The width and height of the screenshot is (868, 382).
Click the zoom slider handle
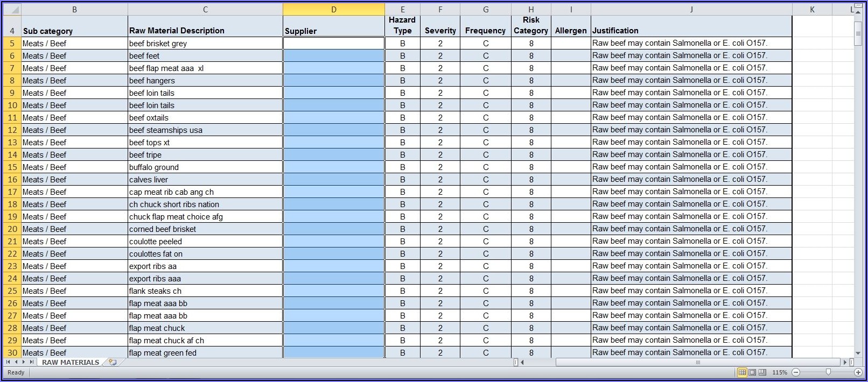[828, 372]
